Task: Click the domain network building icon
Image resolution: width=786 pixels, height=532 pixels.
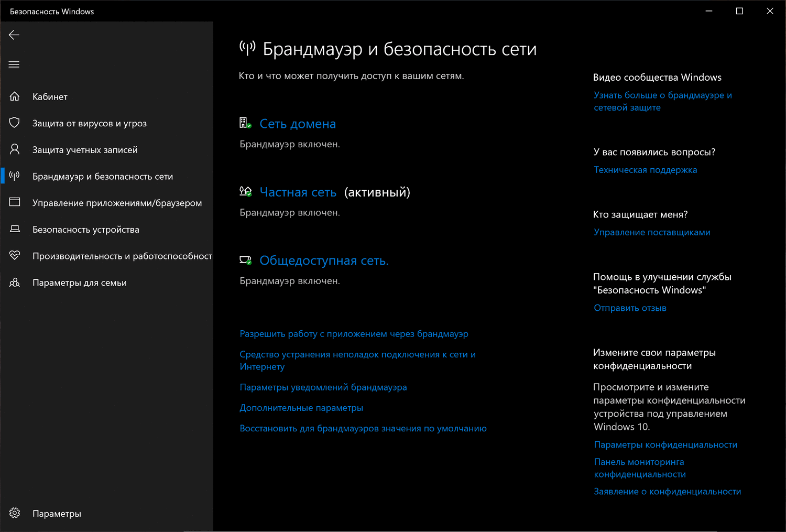Action: (245, 123)
